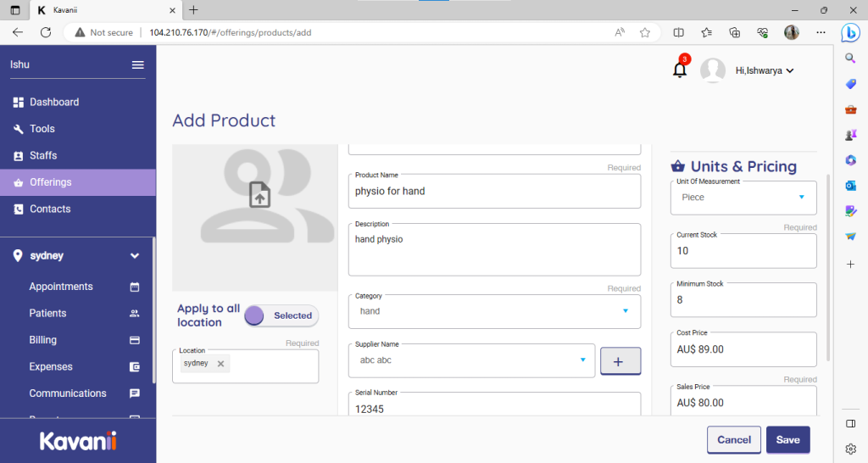Click the browser refresh icon
The image size is (868, 463).
(x=46, y=32)
